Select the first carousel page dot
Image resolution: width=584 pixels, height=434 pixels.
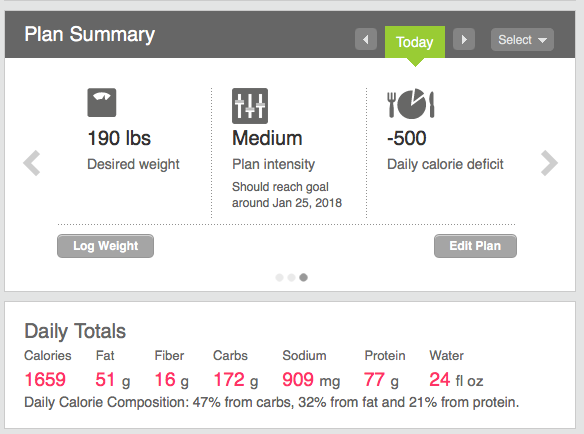click(279, 278)
